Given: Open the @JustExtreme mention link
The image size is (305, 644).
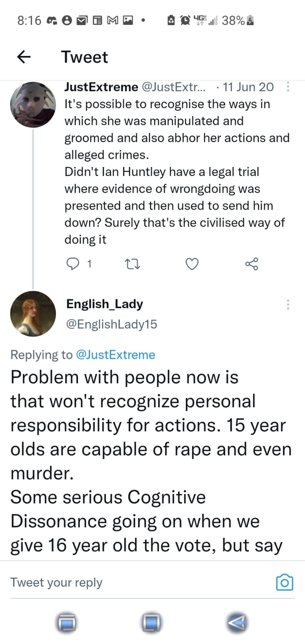Looking at the screenshot, I should 116,355.
